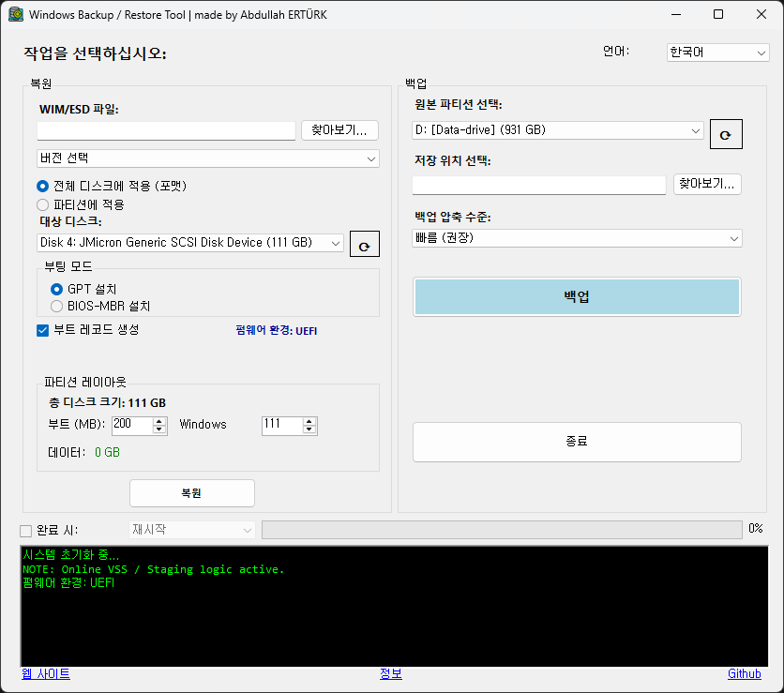Click the 종료 exit button

click(577, 442)
